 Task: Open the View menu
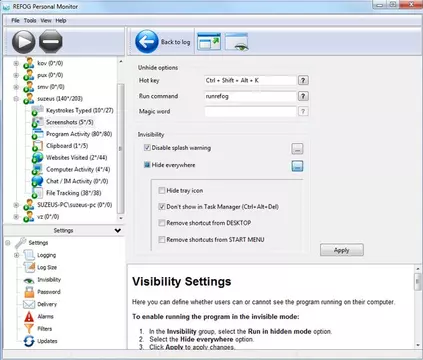(46, 21)
